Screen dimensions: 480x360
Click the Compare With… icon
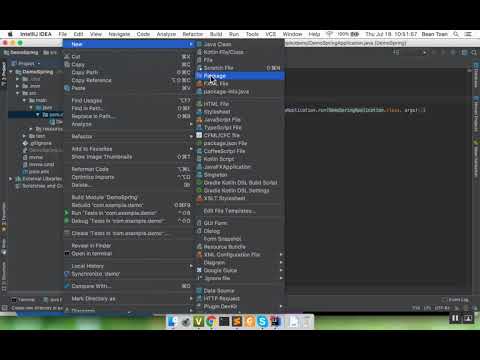coord(67,286)
